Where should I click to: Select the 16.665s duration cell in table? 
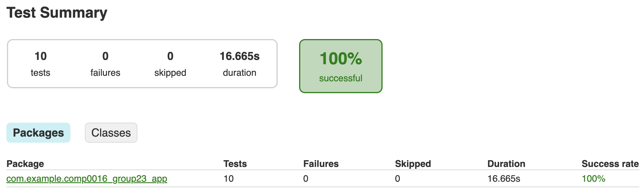tap(504, 179)
